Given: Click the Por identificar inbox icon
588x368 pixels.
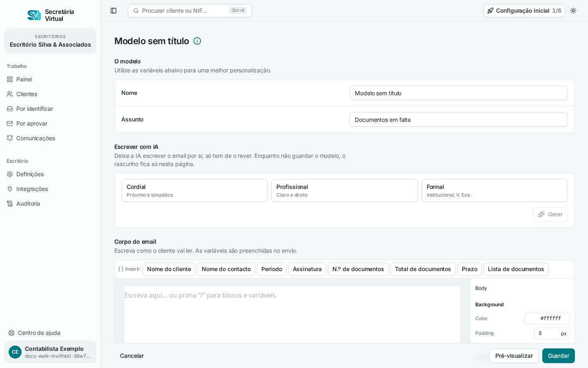Looking at the screenshot, I should pos(10,109).
